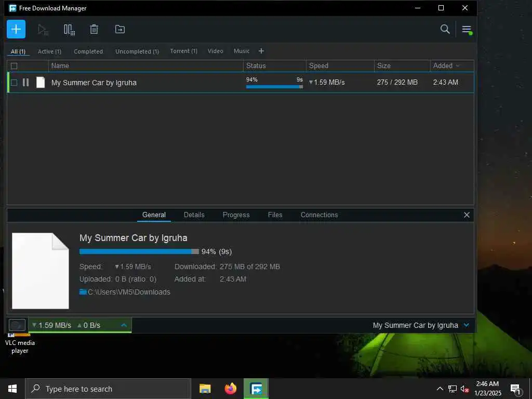
Task: Open Firefox from the taskbar
Action: (230, 389)
